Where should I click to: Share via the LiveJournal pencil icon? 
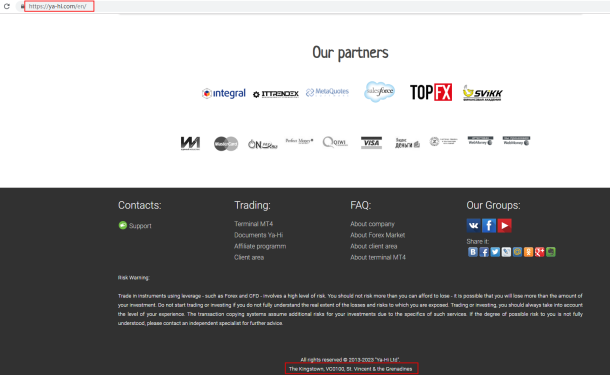click(x=506, y=252)
